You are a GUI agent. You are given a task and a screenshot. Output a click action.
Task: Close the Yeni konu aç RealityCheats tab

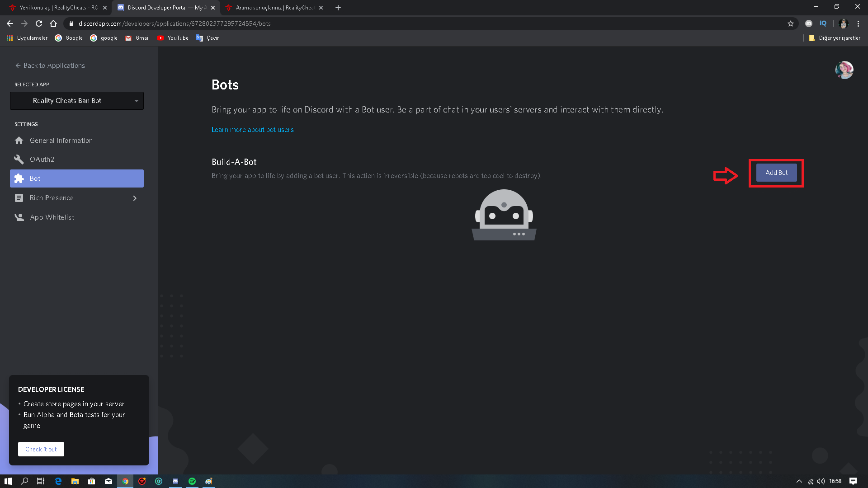click(105, 8)
